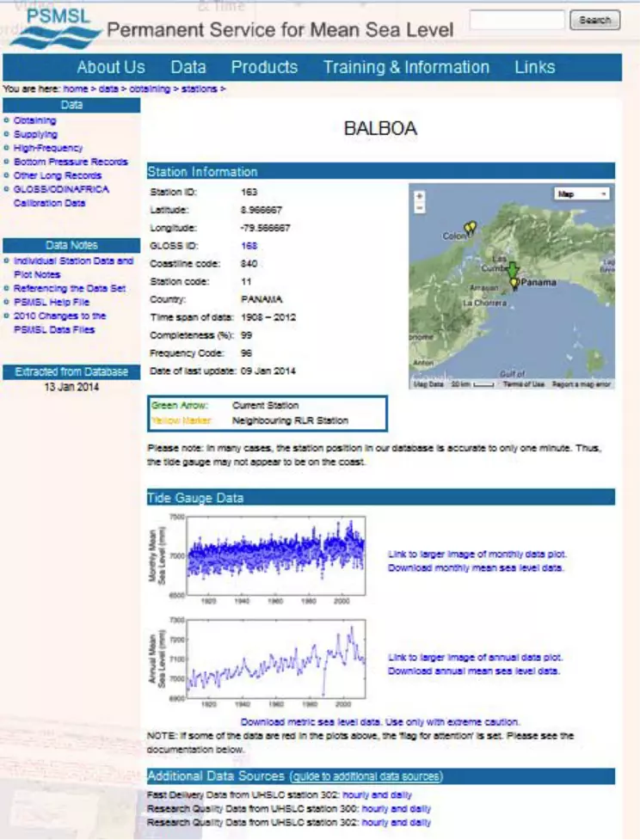Open Individual Station Data and Plot Notes
Image resolution: width=640 pixels, height=840 pixels.
coord(73,267)
